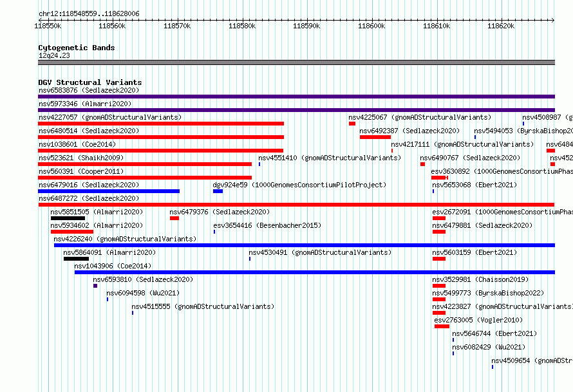This screenshot has height=392, width=573.
Task: Select nsv560391 (Cooper2011) label
Action: tap(81, 171)
